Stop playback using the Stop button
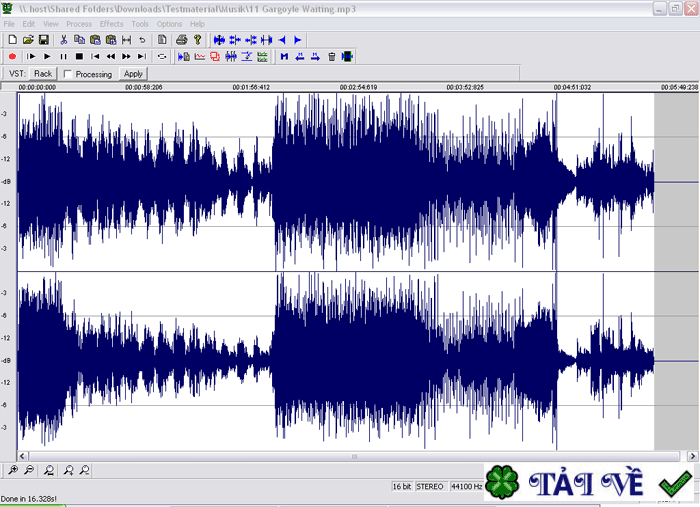700x507 pixels. click(x=79, y=56)
